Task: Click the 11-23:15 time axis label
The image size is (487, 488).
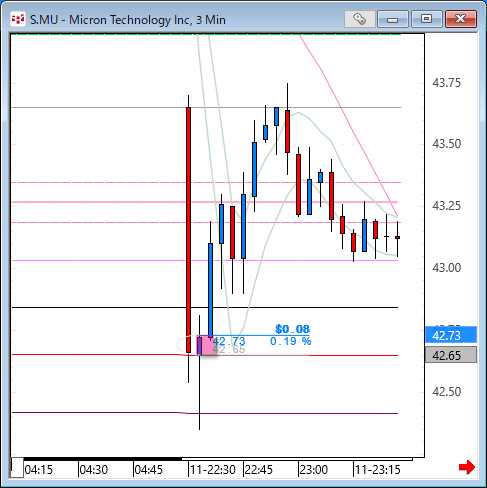Action: 378,470
